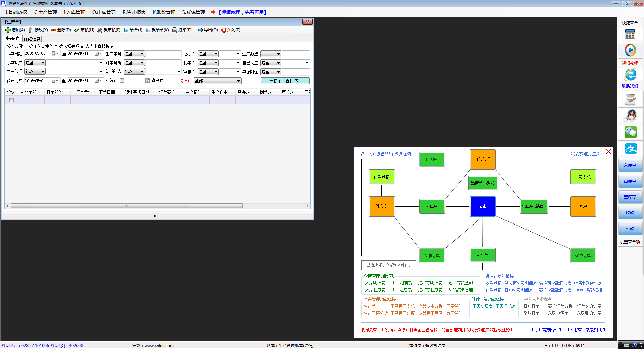The width and height of the screenshot is (644, 349).
Task: Click the 内部部门 orange node in flowchart
Action: [x=482, y=159]
